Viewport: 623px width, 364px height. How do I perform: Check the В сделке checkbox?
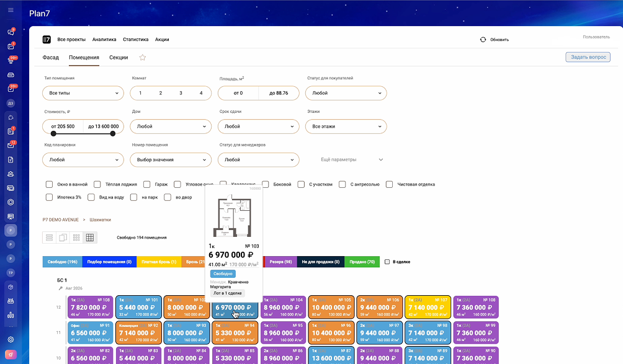(x=388, y=262)
